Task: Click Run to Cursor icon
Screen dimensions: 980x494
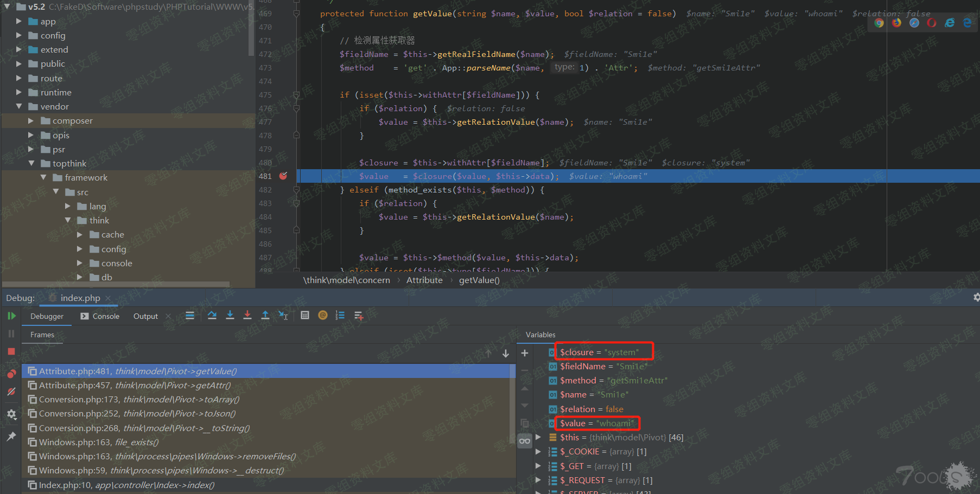Action: coord(283,316)
